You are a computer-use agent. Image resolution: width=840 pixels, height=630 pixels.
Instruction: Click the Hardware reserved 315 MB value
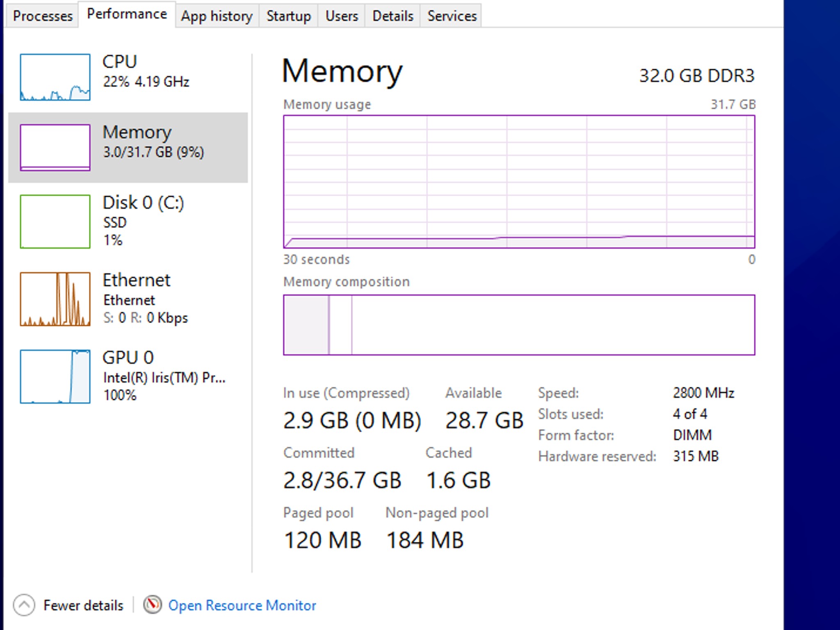pyautogui.click(x=696, y=456)
